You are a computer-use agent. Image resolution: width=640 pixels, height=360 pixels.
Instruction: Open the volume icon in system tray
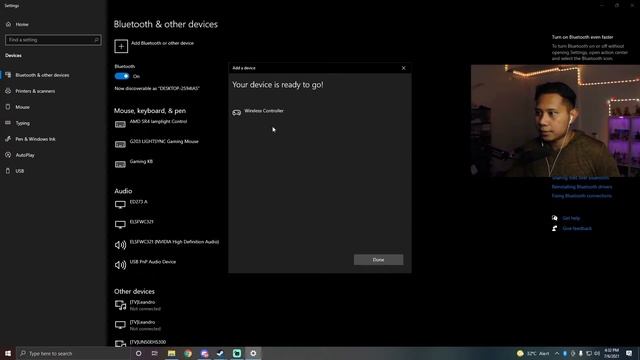point(597,353)
